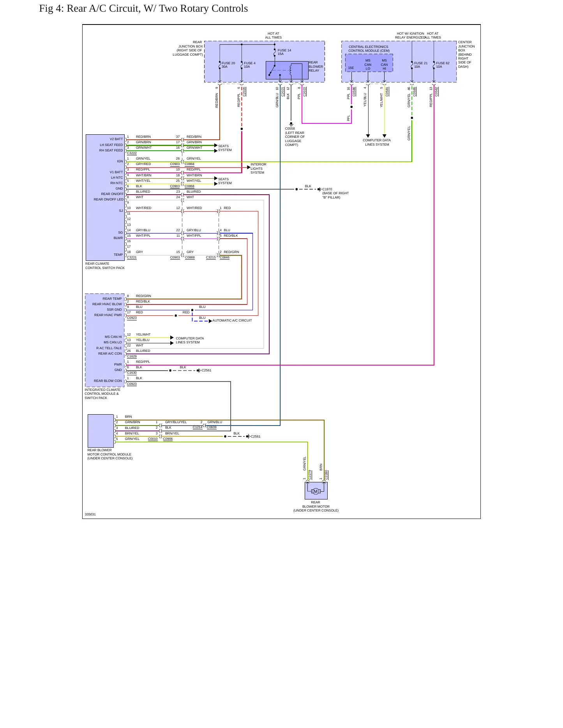Click 'REAR BLOWER MOTOR (UNDER CENTER CONSOLE)' caption
This screenshot has width=563, height=728.
coord(316,506)
